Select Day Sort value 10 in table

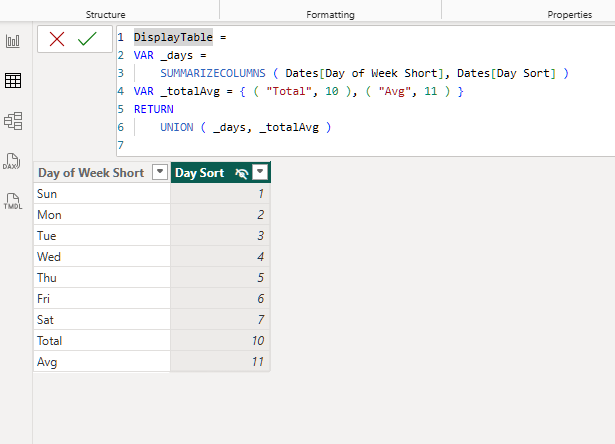point(220,340)
